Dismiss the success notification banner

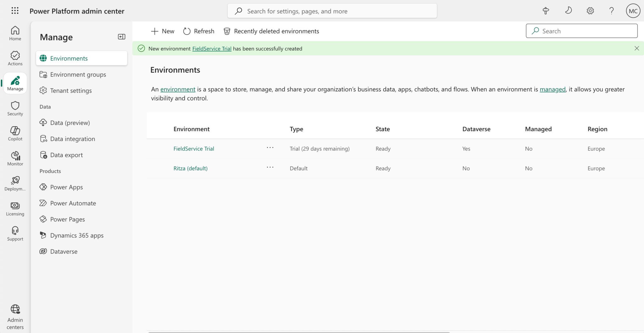(x=636, y=48)
